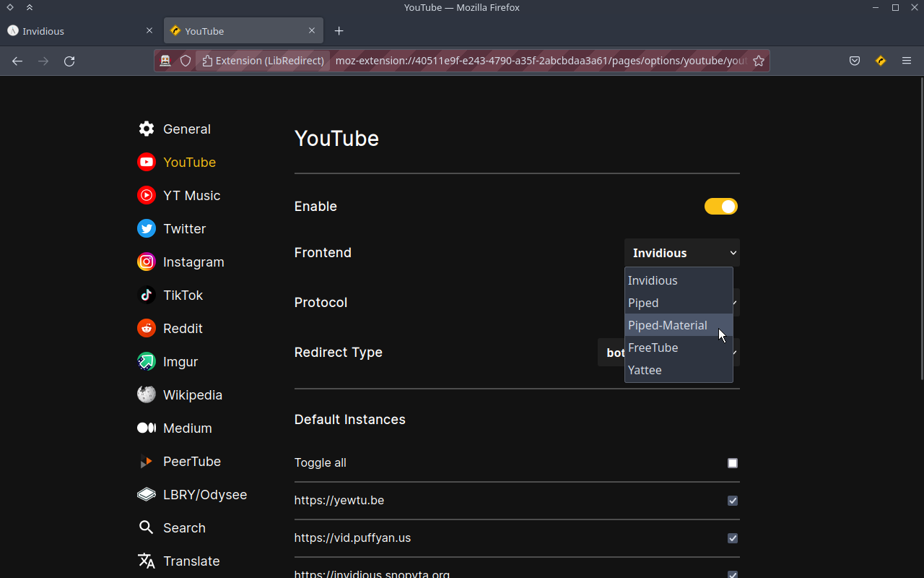Choose Invidious from the frontend list
This screenshot has width=924, height=578.
coord(679,280)
